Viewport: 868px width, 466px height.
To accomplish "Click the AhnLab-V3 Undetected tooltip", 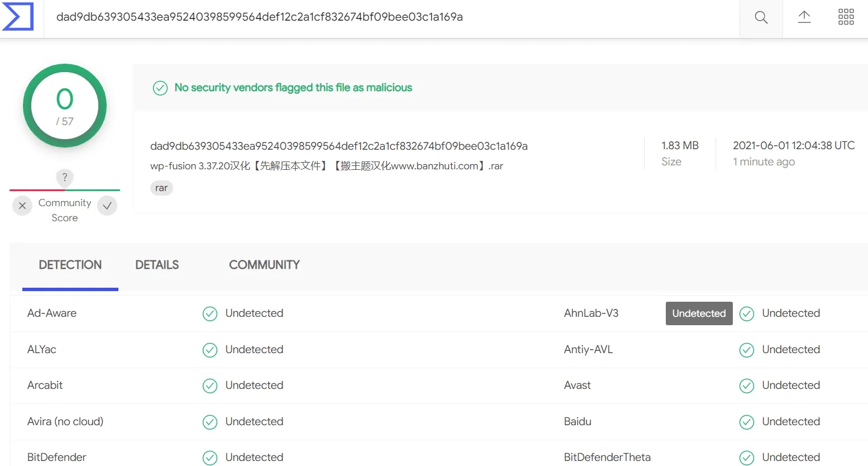I will pyautogui.click(x=699, y=313).
